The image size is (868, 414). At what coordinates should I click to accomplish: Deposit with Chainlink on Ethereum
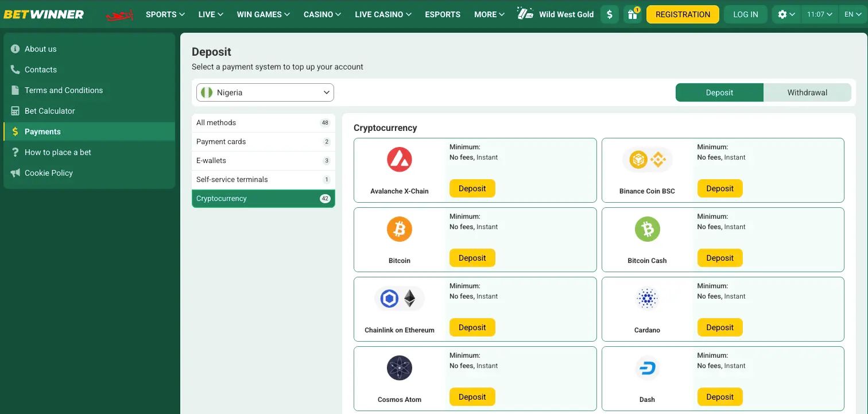point(472,327)
